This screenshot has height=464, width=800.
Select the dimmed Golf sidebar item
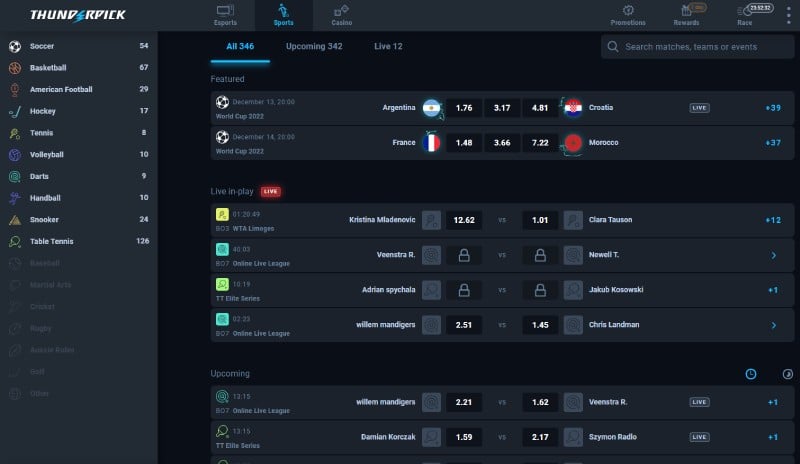tap(79, 372)
